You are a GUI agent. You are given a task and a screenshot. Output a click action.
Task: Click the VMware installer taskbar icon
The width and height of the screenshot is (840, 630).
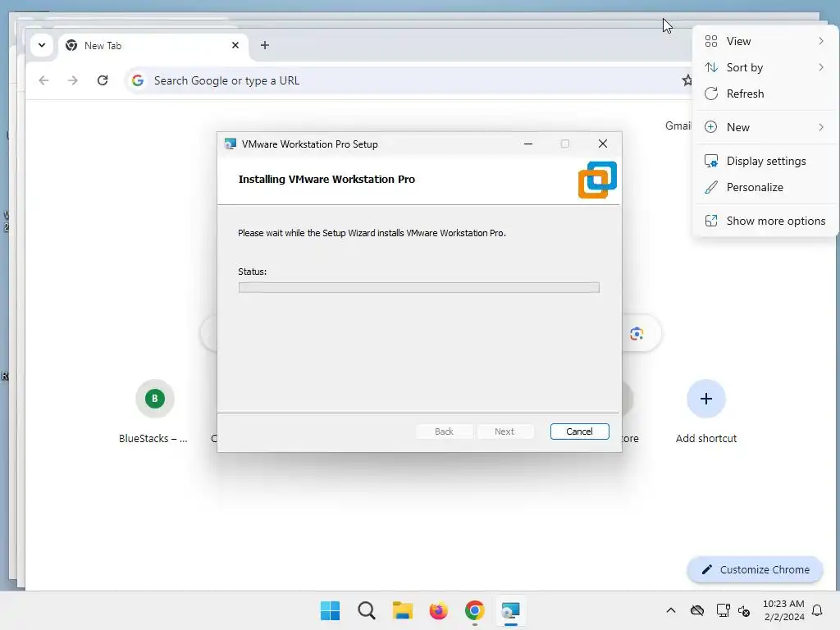[x=510, y=610]
